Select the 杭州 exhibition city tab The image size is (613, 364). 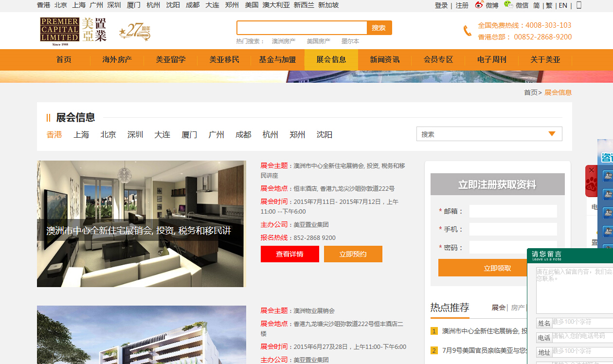coord(270,135)
